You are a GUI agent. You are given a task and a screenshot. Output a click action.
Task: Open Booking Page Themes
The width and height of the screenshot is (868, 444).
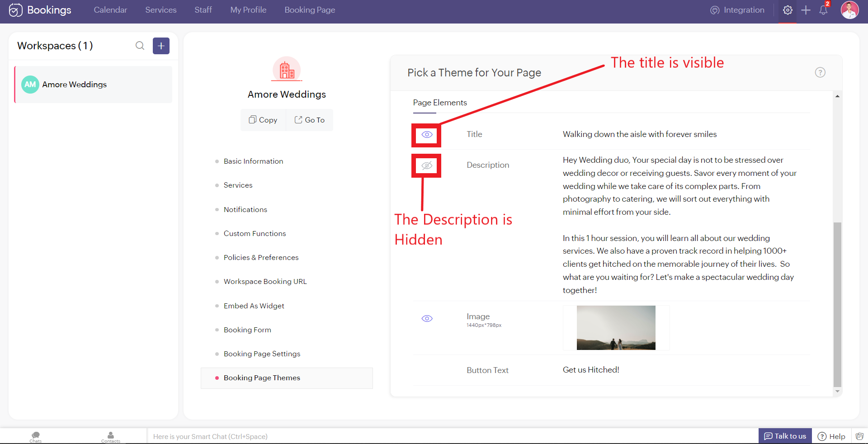click(287, 378)
